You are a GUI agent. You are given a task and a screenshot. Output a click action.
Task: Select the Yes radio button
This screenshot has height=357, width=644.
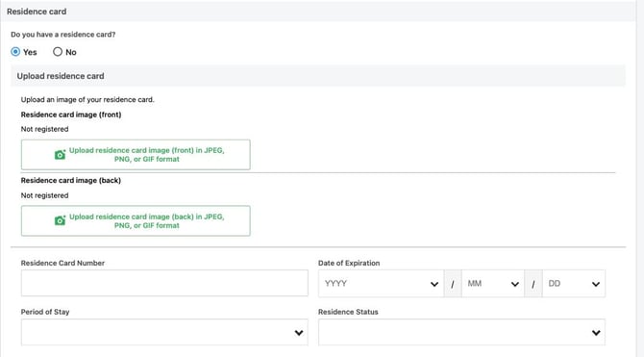tap(15, 52)
